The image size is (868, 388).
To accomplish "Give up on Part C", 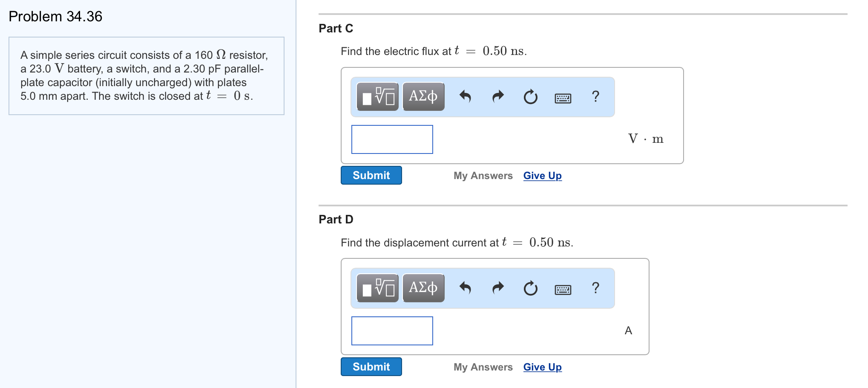I will point(542,175).
